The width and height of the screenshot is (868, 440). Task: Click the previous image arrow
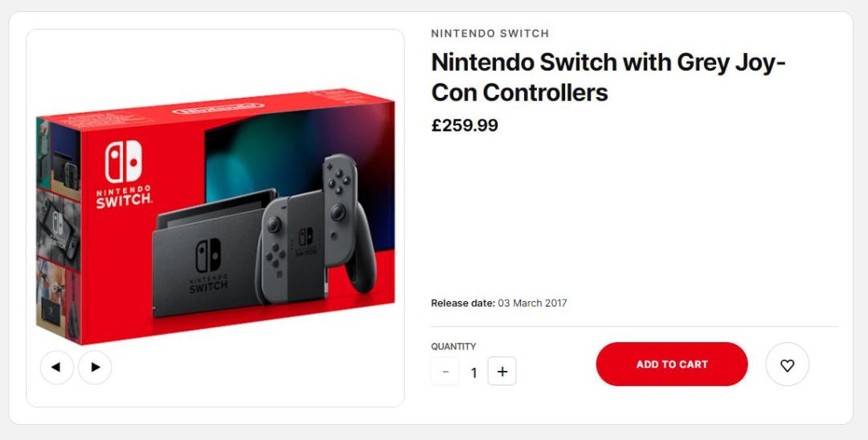[56, 367]
